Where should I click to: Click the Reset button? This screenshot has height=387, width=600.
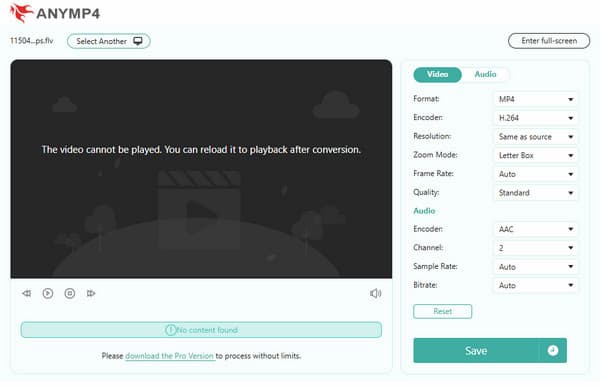pos(443,311)
